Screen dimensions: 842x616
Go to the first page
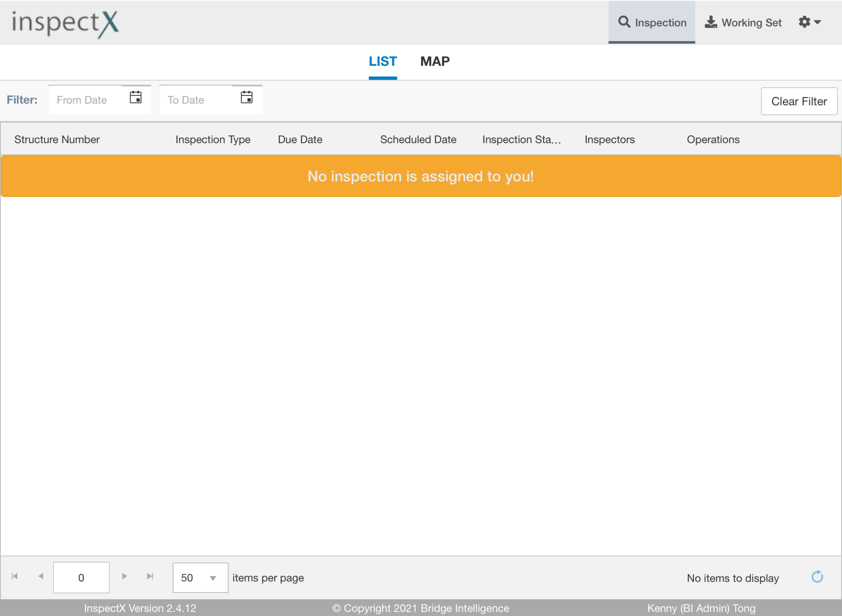coord(15,576)
